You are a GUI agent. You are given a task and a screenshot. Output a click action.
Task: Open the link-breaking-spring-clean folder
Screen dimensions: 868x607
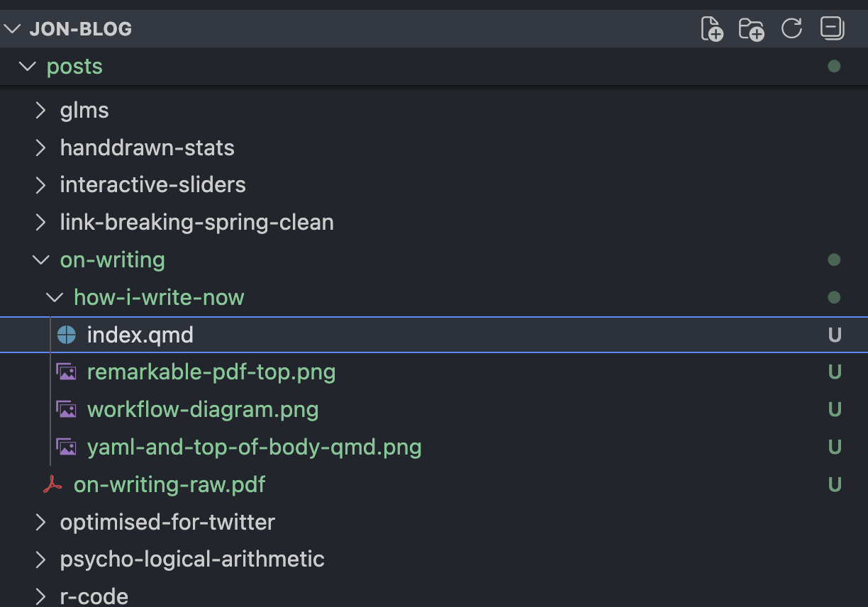[x=196, y=223]
